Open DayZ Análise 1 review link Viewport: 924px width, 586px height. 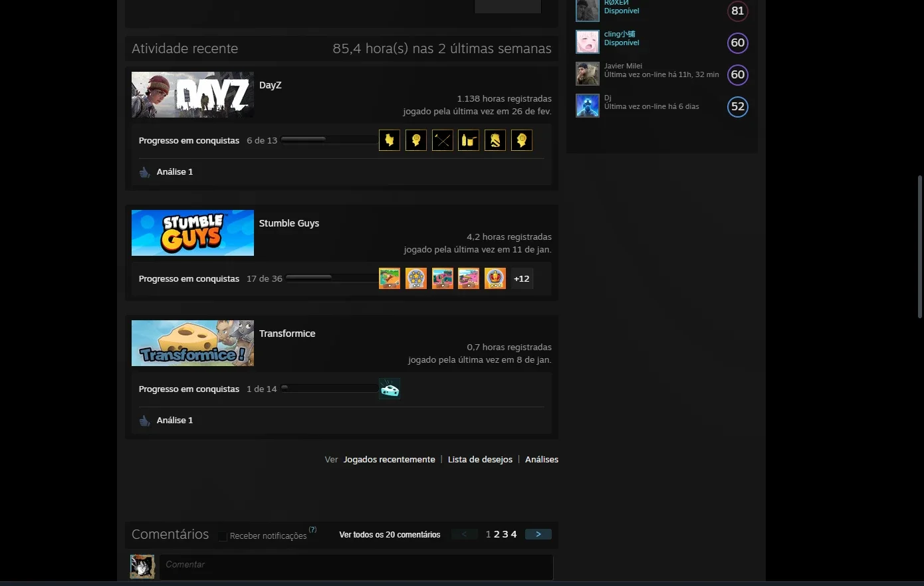point(175,171)
